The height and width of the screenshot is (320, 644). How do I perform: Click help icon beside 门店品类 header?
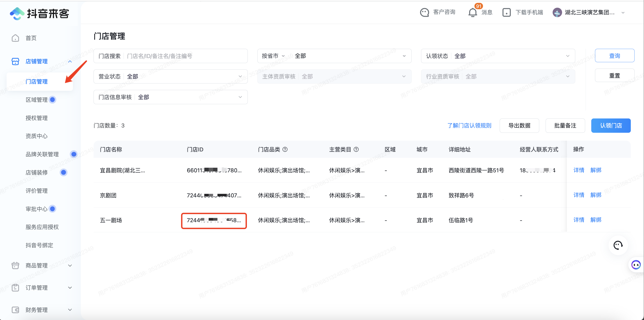(285, 149)
